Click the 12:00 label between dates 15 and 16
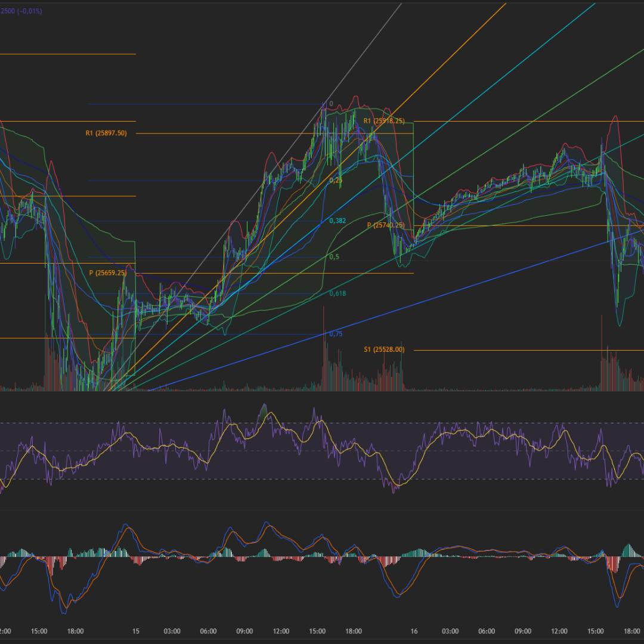644x644 pixels. click(x=281, y=631)
